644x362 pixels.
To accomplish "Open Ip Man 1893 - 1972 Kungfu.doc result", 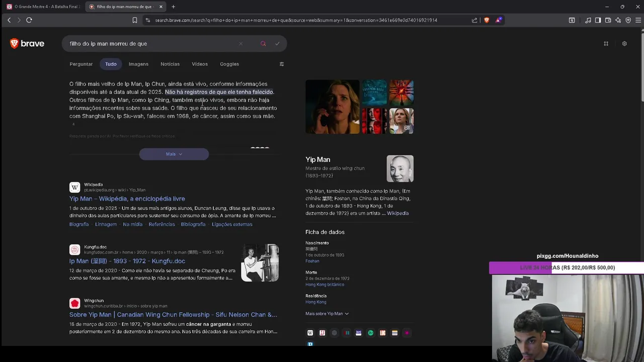I will pyautogui.click(x=127, y=261).
